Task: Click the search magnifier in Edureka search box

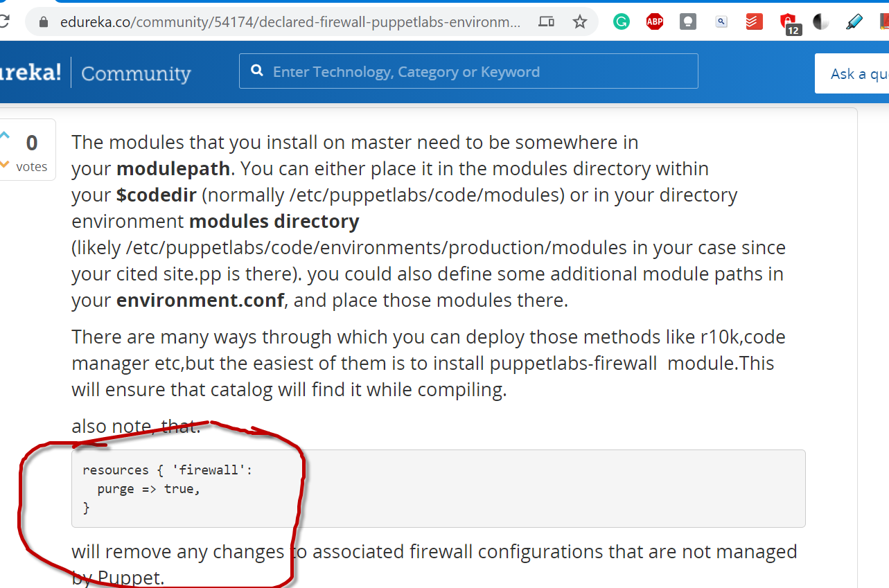Action: click(257, 71)
